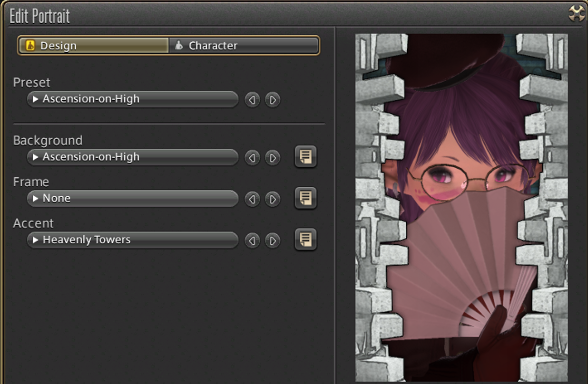Go to previous Background option
Image resolution: width=588 pixels, height=384 pixels.
(x=252, y=158)
